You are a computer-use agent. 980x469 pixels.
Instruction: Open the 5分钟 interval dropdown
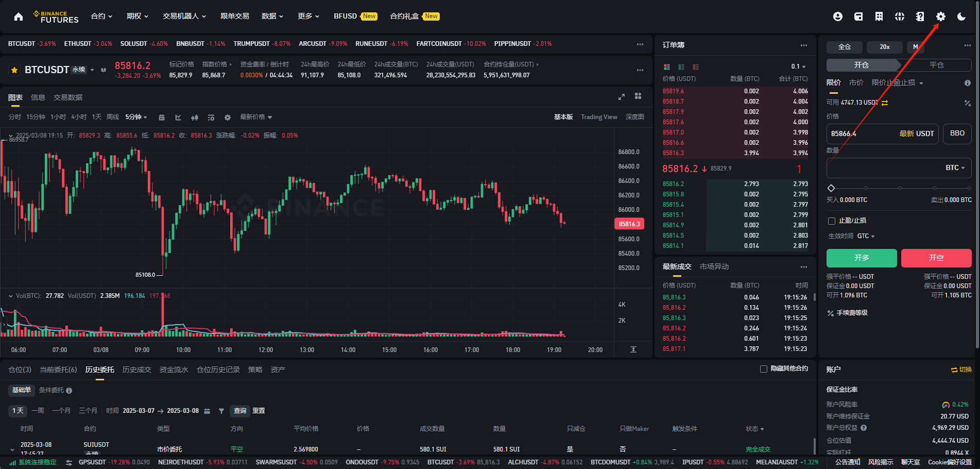tap(136, 117)
